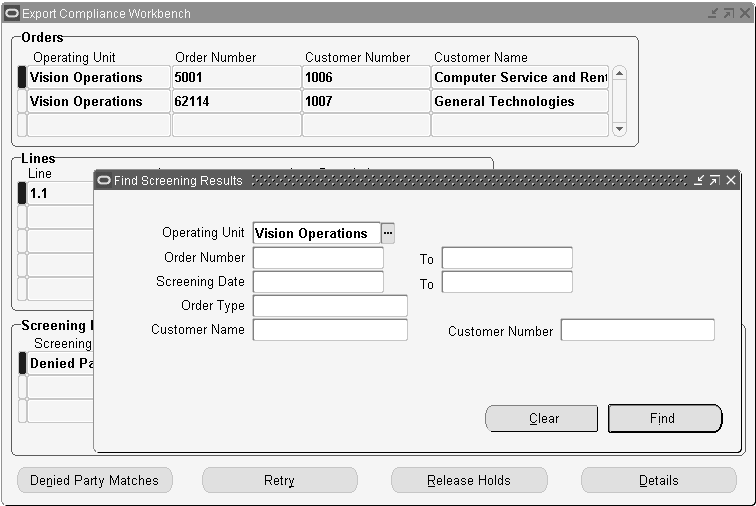Open Find Screening Results window menu icon
This screenshot has height=506, width=756.
[104, 180]
